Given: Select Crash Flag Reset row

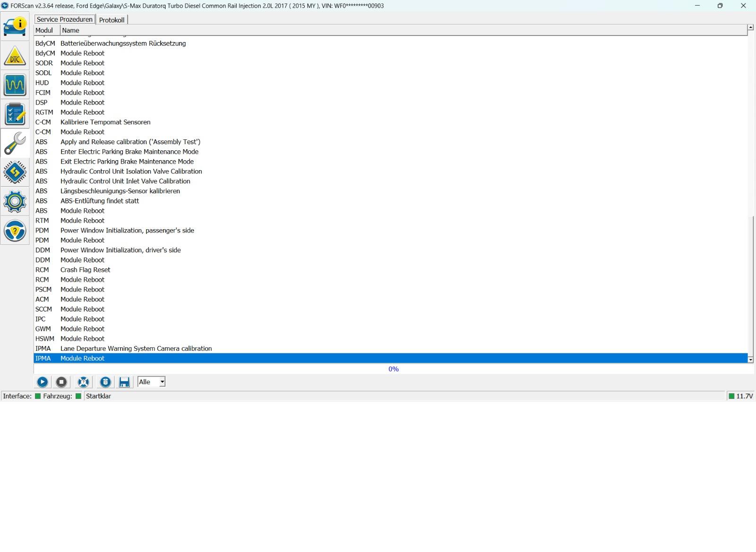Looking at the screenshot, I should pyautogui.click(x=391, y=270).
